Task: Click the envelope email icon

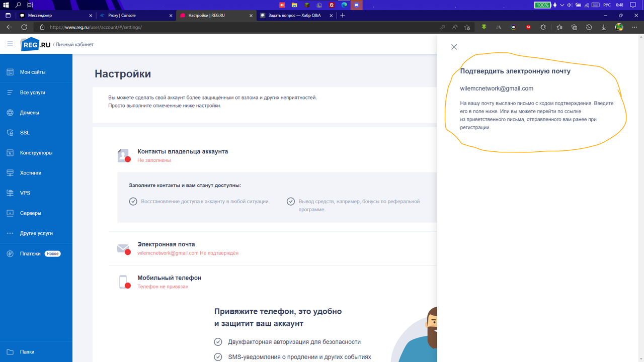Action: (123, 249)
